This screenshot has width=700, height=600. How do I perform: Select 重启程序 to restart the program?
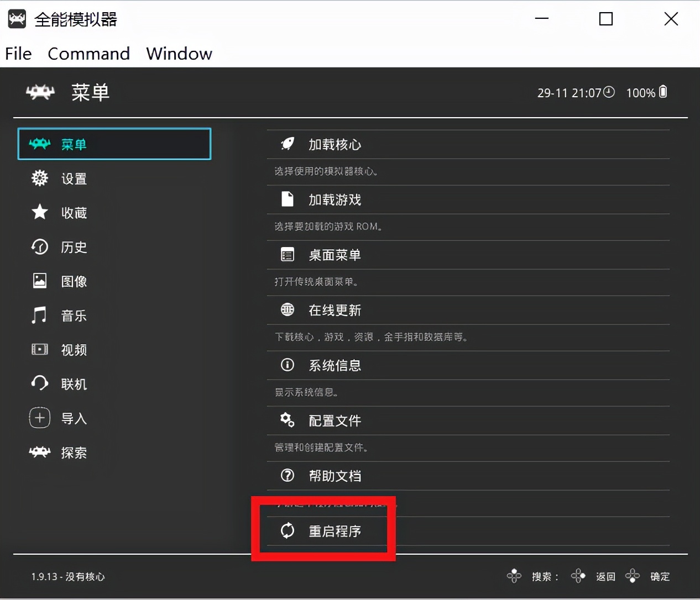click(334, 531)
